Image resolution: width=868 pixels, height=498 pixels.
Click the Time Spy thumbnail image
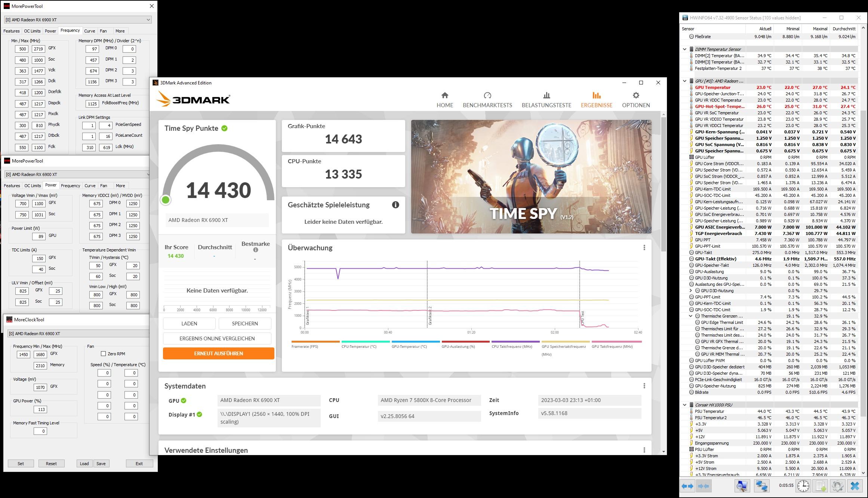click(531, 177)
